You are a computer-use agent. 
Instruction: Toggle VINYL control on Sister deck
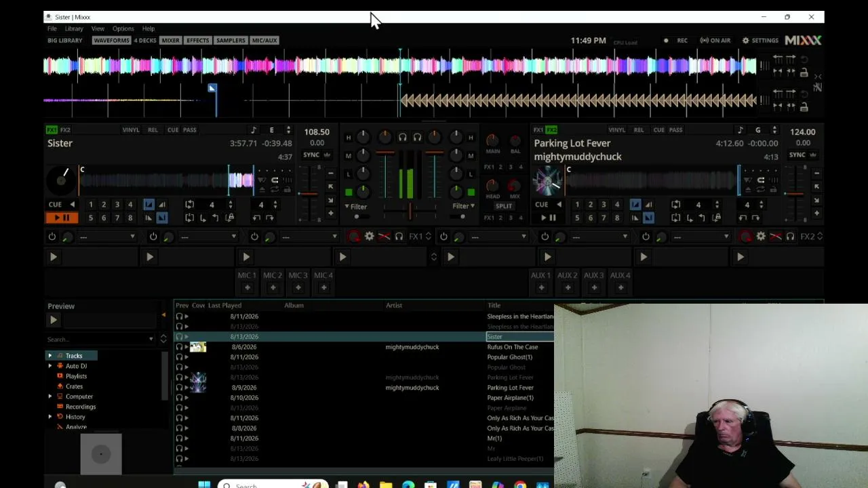click(x=131, y=129)
